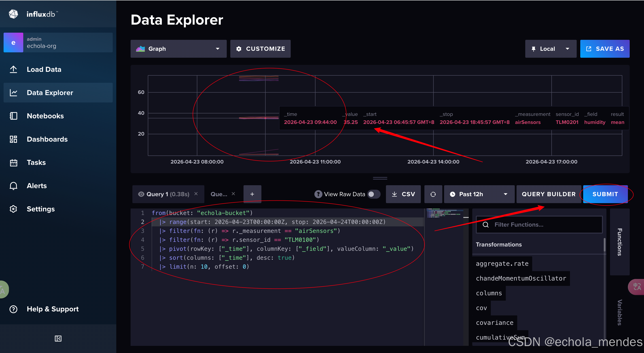Image resolution: width=644 pixels, height=353 pixels.
Task: Insert the chandeMomentumOscillator function
Action: [521, 278]
